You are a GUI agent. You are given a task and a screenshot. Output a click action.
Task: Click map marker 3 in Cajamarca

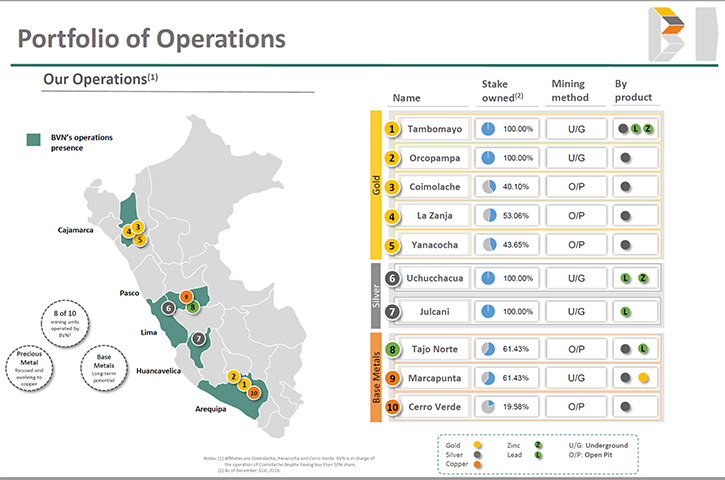(137, 227)
